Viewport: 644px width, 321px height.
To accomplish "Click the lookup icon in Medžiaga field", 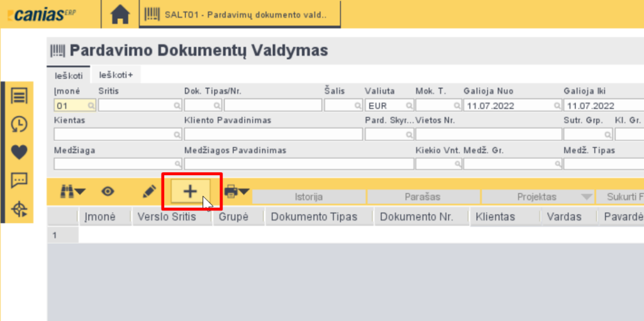I will [x=178, y=164].
